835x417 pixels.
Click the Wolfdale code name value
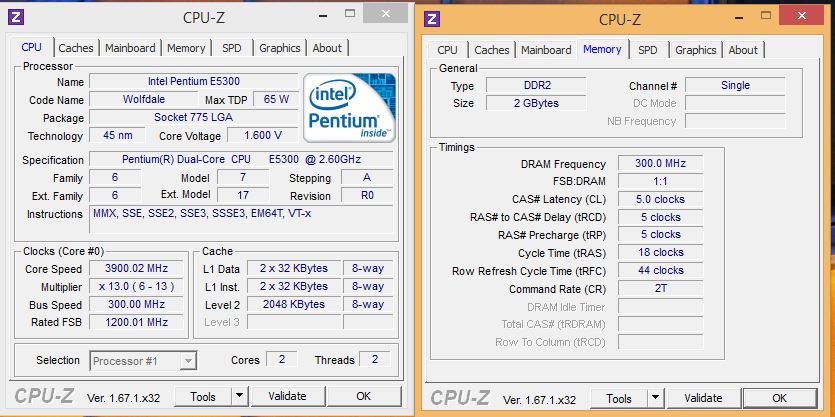144,99
